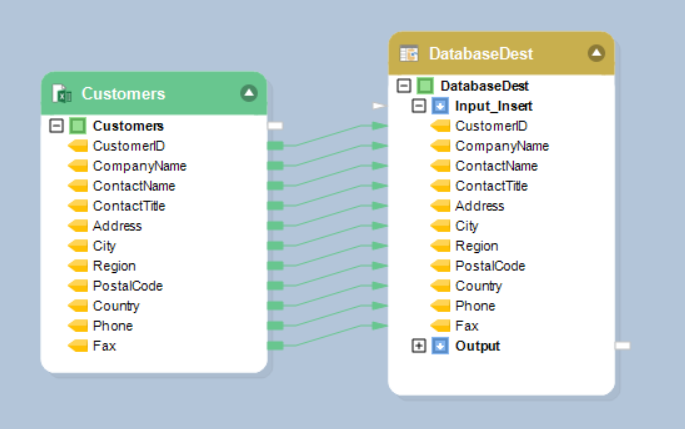
Task: Click the Excel icon in Customers header
Action: tap(62, 94)
